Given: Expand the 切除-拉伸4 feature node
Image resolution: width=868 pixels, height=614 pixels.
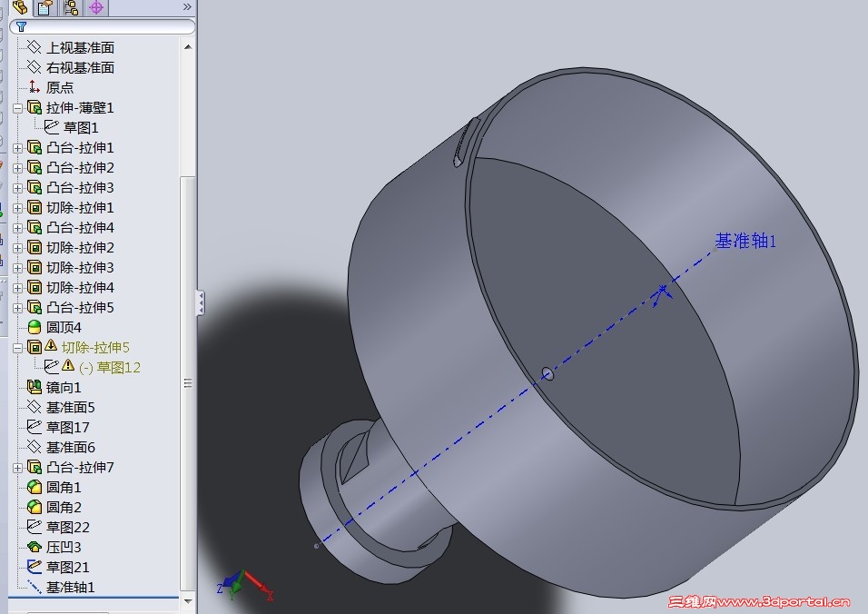Looking at the screenshot, I should tap(18, 287).
